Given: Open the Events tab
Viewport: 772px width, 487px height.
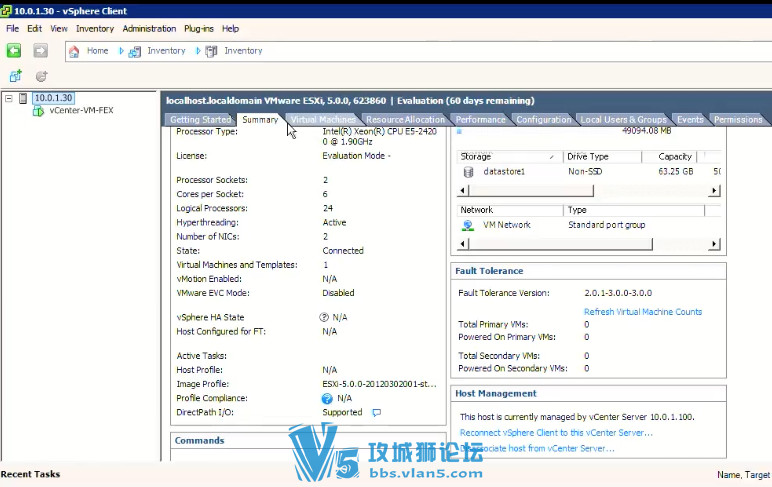Looking at the screenshot, I should pyautogui.click(x=690, y=120).
